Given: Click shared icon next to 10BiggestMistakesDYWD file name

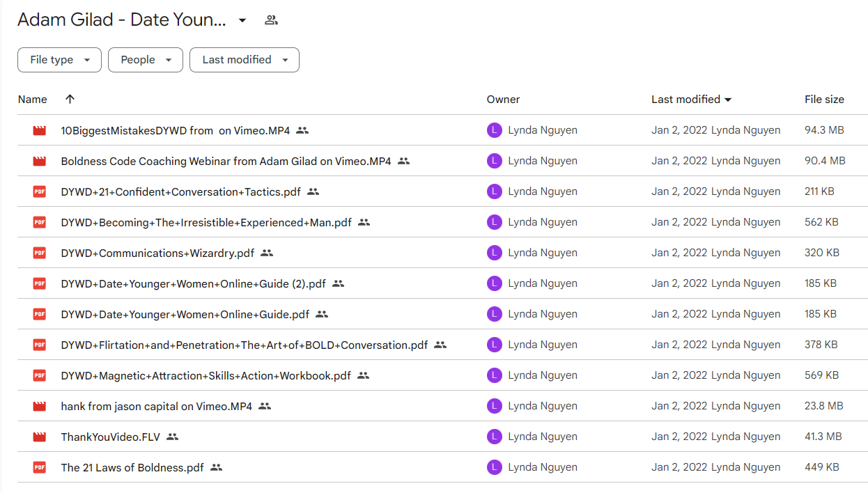Looking at the screenshot, I should (302, 130).
